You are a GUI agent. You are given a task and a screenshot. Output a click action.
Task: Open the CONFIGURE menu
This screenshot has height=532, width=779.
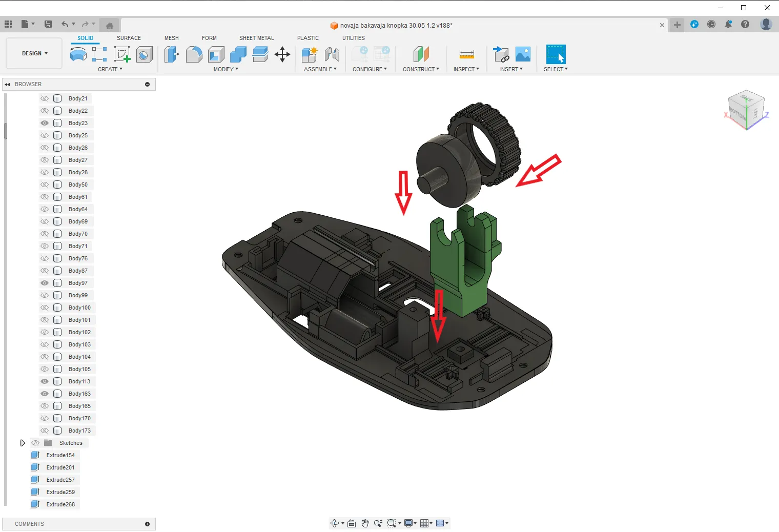coord(370,69)
